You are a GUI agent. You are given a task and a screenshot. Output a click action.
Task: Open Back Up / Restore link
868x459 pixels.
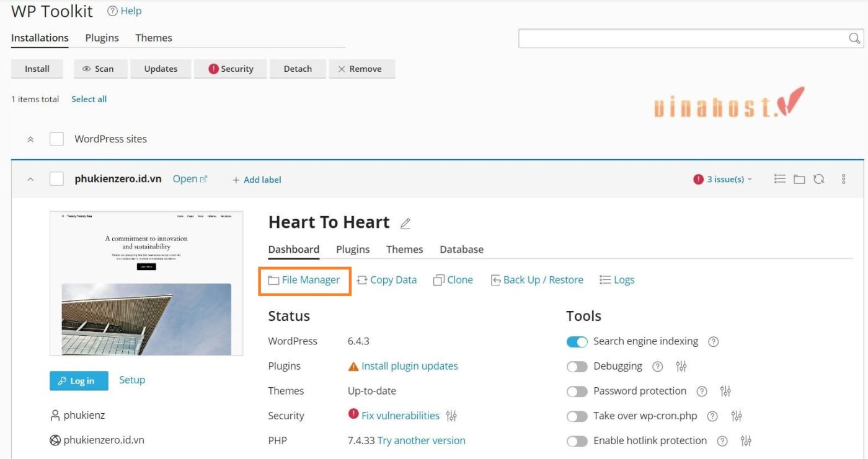point(537,280)
